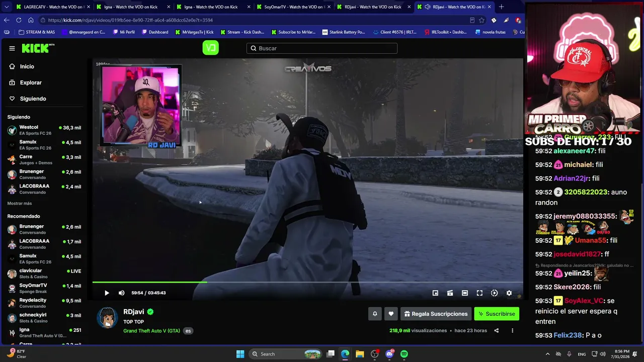This screenshot has width=644, height=362.
Task: Click the browser address bar URL
Action: pyautogui.click(x=130, y=20)
